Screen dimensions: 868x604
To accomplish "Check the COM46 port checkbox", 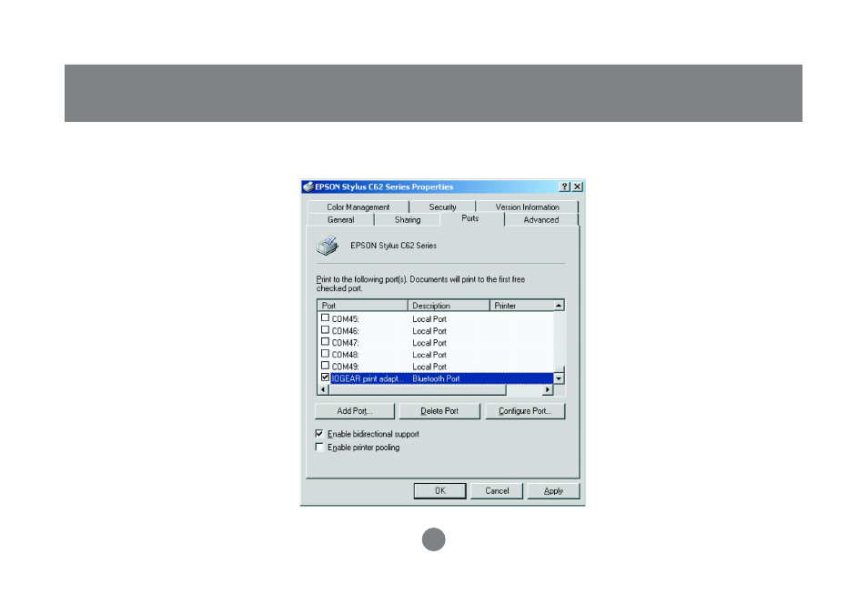I will coord(325,330).
